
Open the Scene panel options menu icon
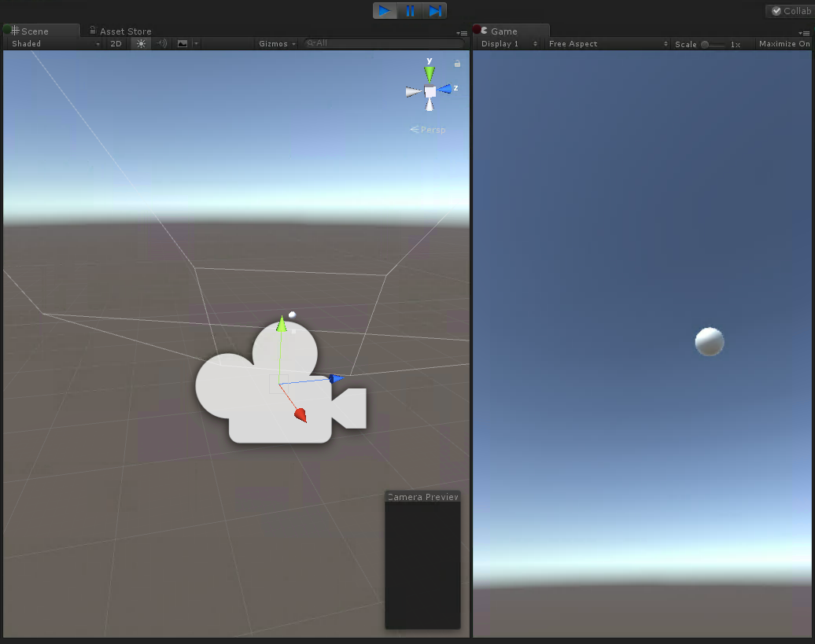463,33
